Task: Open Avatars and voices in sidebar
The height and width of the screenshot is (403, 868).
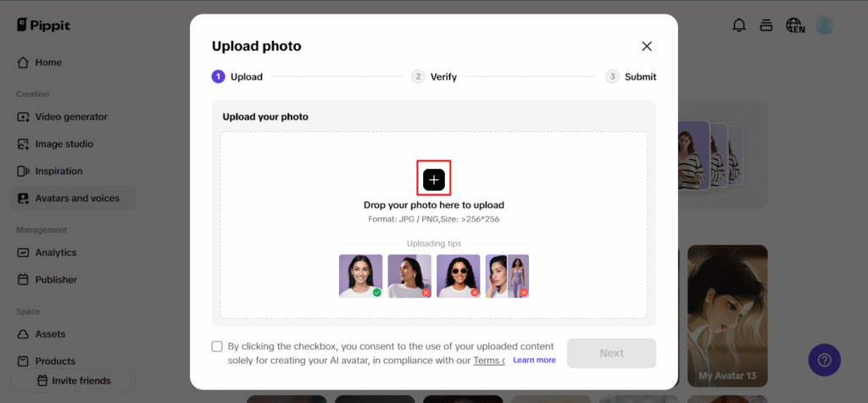Action: pos(73,198)
